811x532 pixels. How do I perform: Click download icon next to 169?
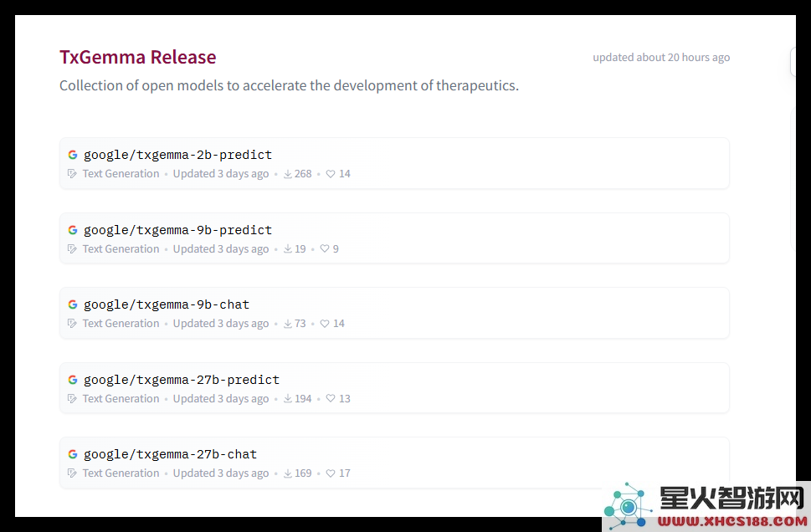pyautogui.click(x=288, y=473)
